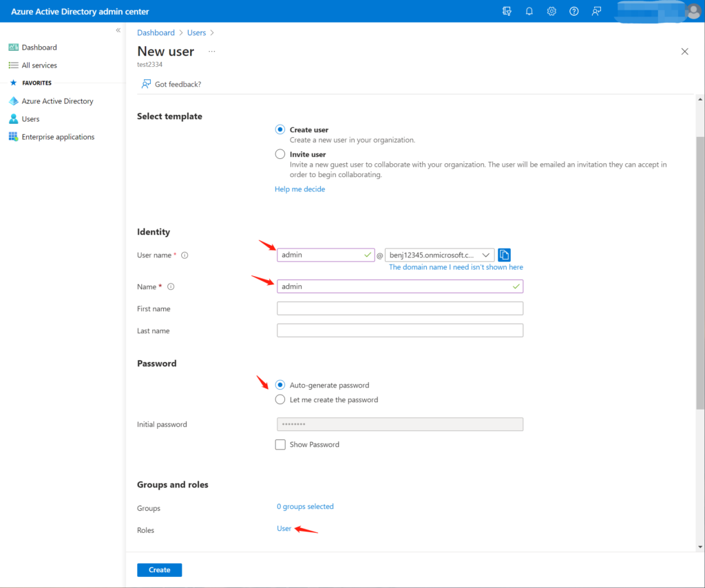Image resolution: width=705 pixels, height=588 pixels.
Task: Open All services in sidebar
Action: click(39, 65)
